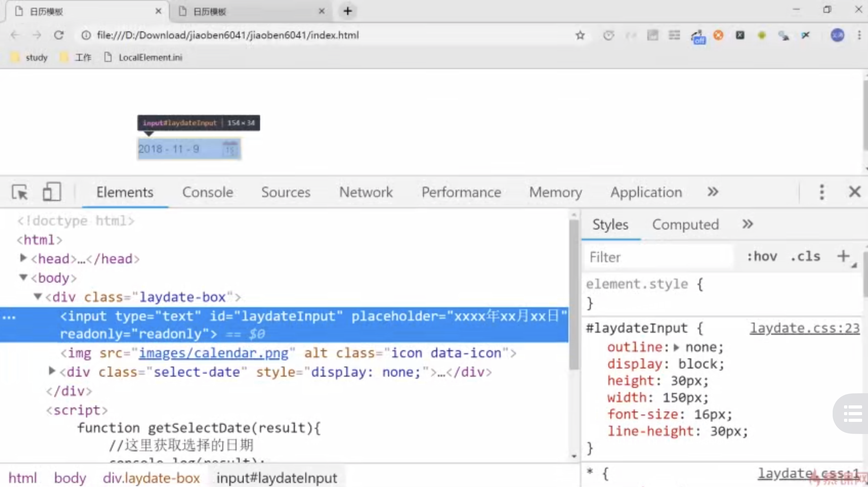The image size is (868, 487).
Task: Open DevTools three-dot customize menu
Action: (822, 192)
